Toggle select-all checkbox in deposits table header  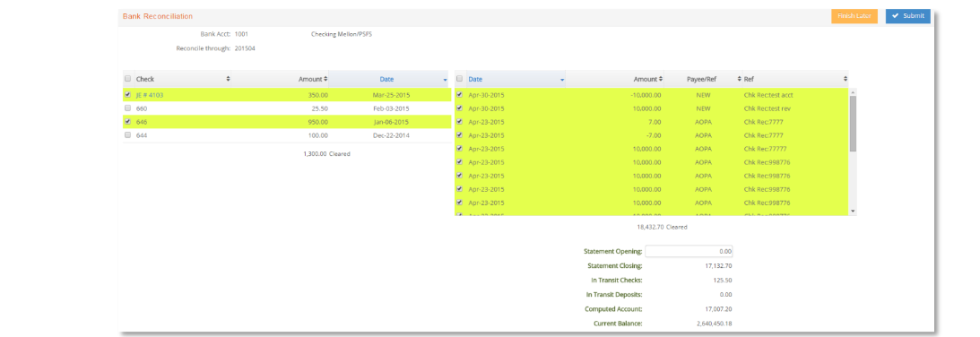tap(460, 79)
